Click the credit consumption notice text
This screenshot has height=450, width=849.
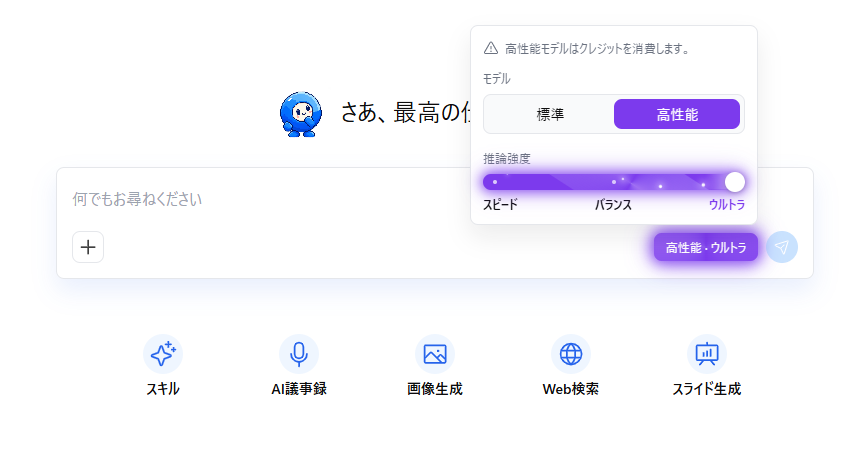coord(598,49)
